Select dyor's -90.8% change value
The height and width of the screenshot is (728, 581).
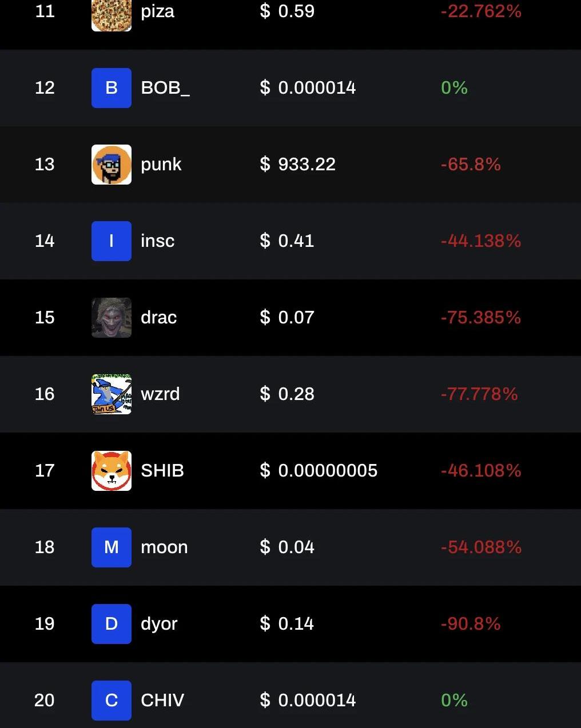[471, 623]
